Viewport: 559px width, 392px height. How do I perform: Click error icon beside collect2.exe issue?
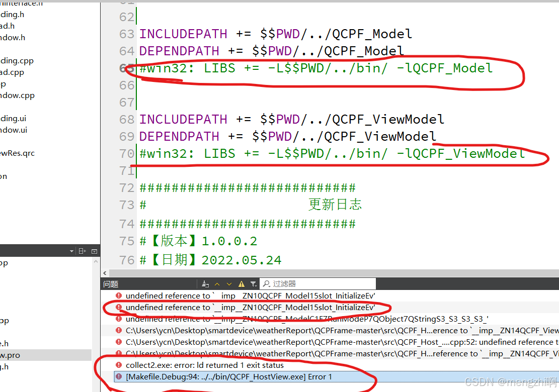[x=119, y=365]
